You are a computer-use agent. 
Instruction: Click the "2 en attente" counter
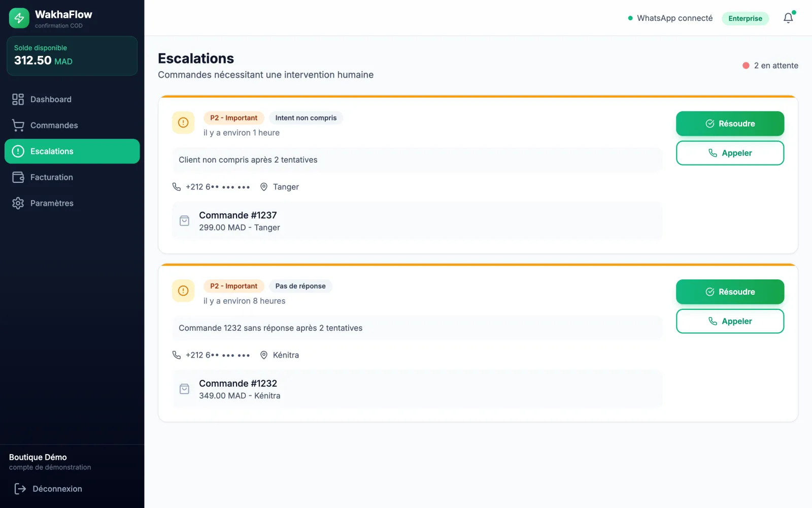click(770, 66)
